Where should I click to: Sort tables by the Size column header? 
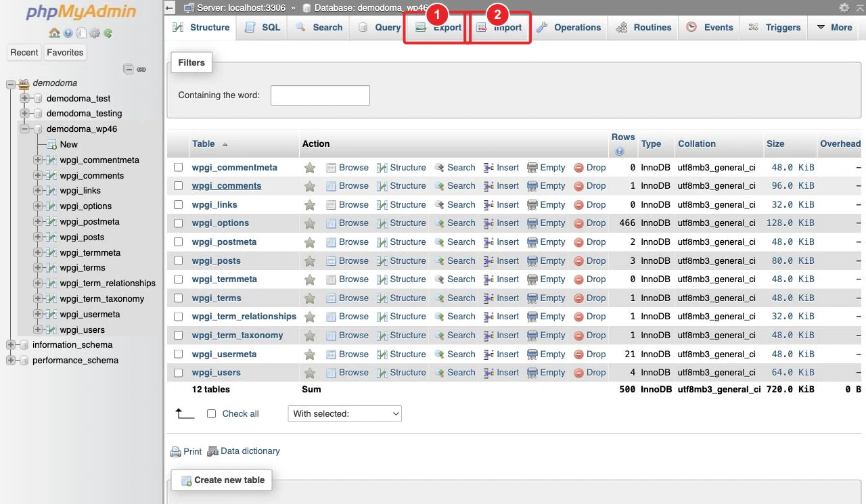click(775, 144)
